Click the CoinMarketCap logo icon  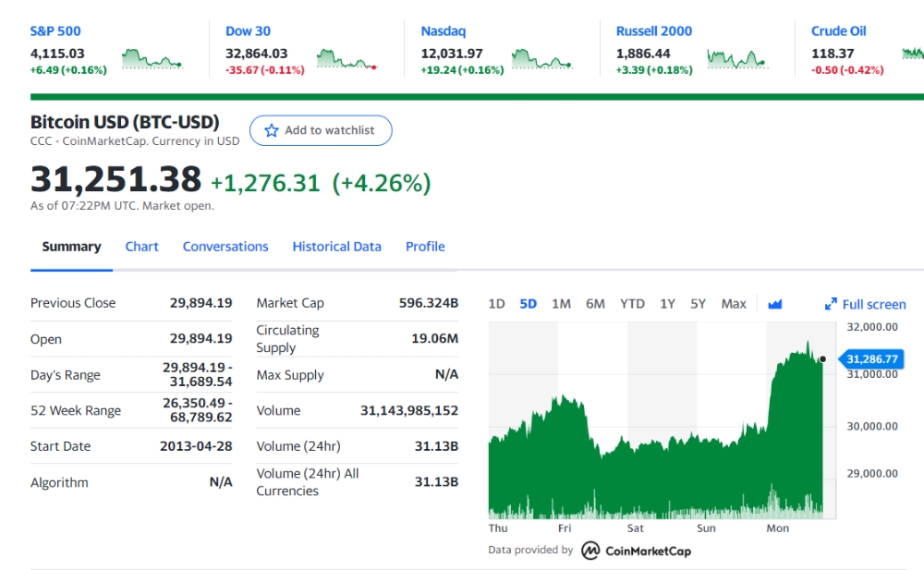click(x=590, y=551)
